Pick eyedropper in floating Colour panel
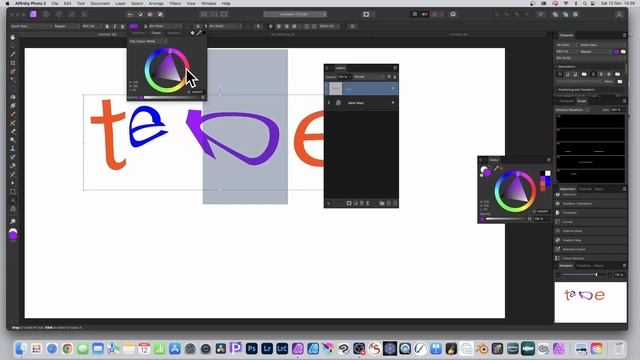The width and height of the screenshot is (640, 360). click(x=496, y=168)
